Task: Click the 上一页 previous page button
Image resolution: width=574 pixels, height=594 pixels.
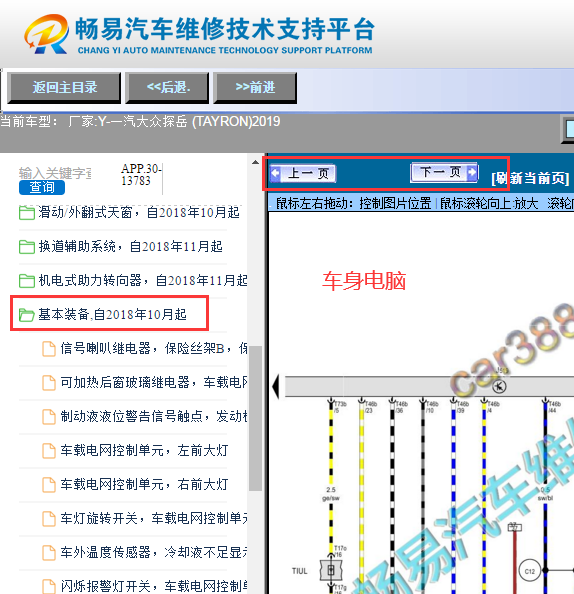Action: pyautogui.click(x=303, y=174)
